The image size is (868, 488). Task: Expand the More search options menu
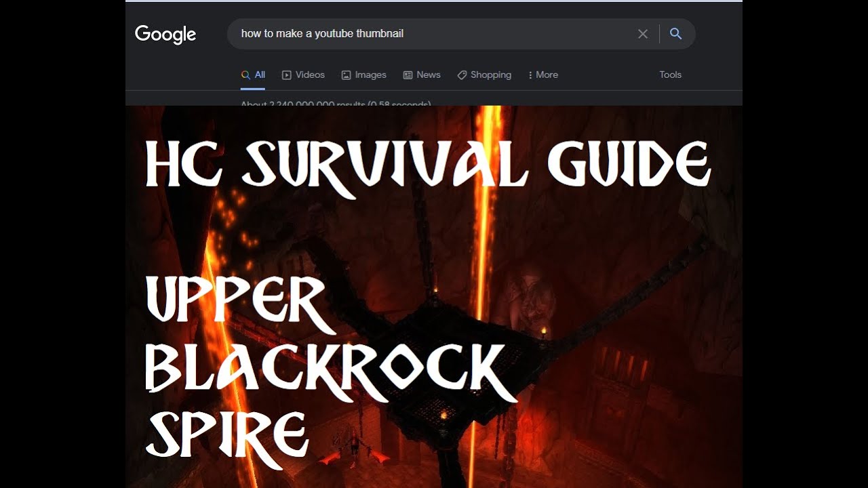[543, 75]
